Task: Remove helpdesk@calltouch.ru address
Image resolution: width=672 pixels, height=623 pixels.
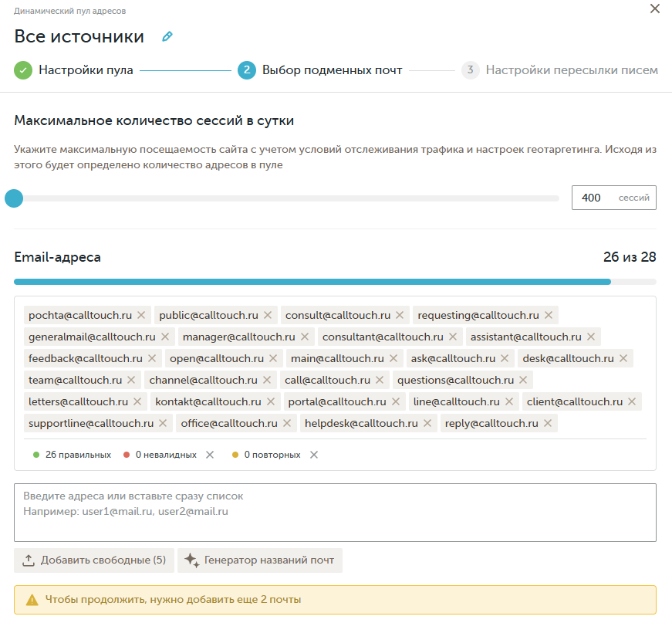Action: tap(427, 423)
